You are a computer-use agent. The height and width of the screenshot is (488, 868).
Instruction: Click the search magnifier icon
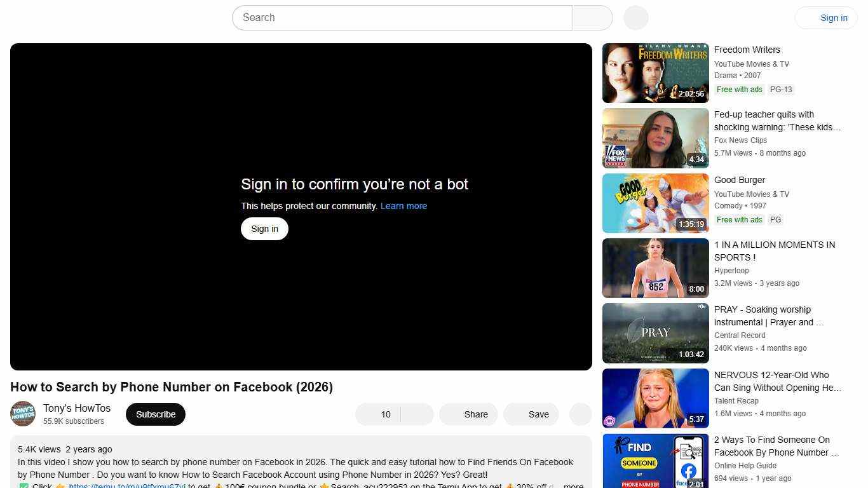pos(592,18)
